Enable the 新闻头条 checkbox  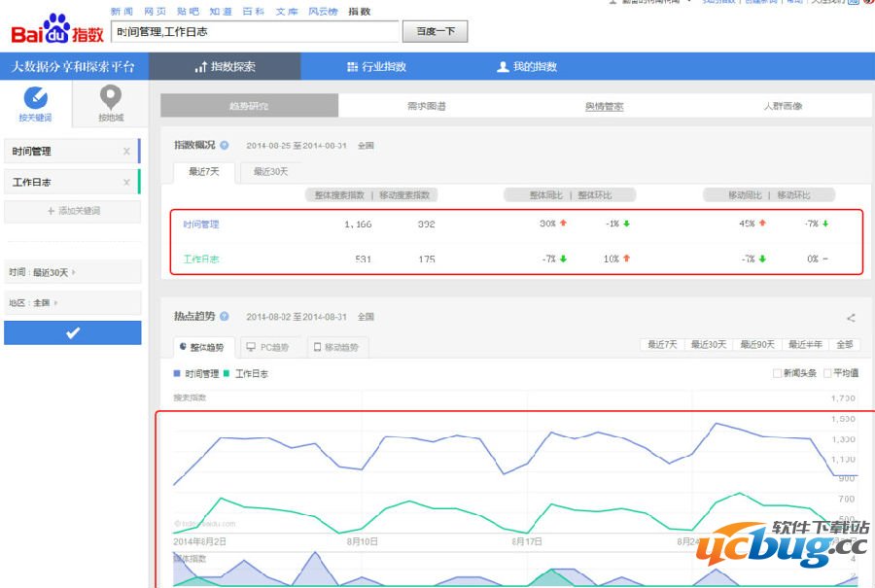777,373
